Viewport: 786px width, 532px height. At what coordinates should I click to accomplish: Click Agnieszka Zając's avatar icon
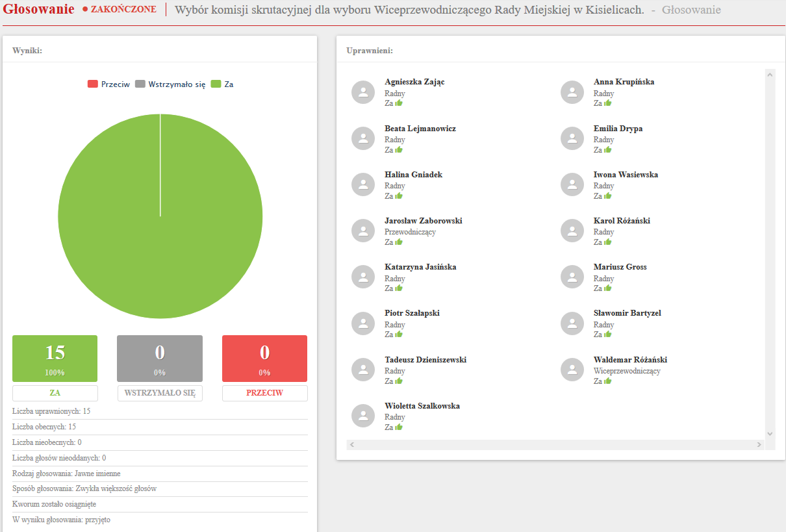point(363,92)
